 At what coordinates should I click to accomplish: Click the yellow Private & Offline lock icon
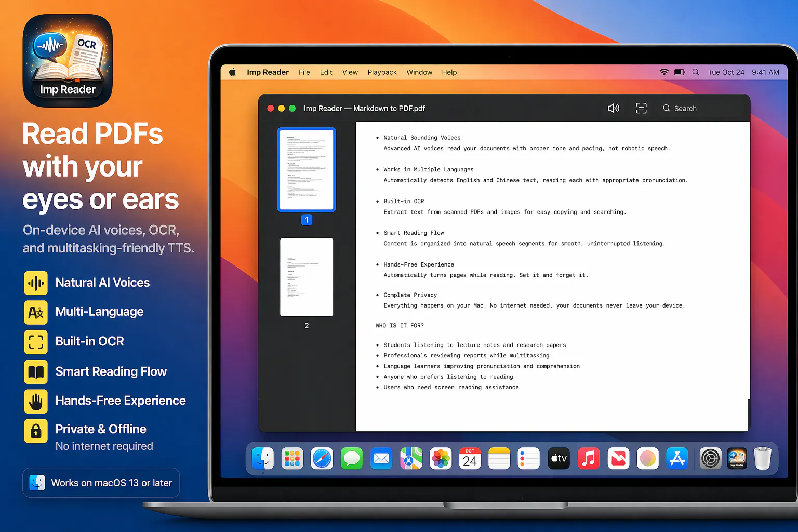click(36, 431)
